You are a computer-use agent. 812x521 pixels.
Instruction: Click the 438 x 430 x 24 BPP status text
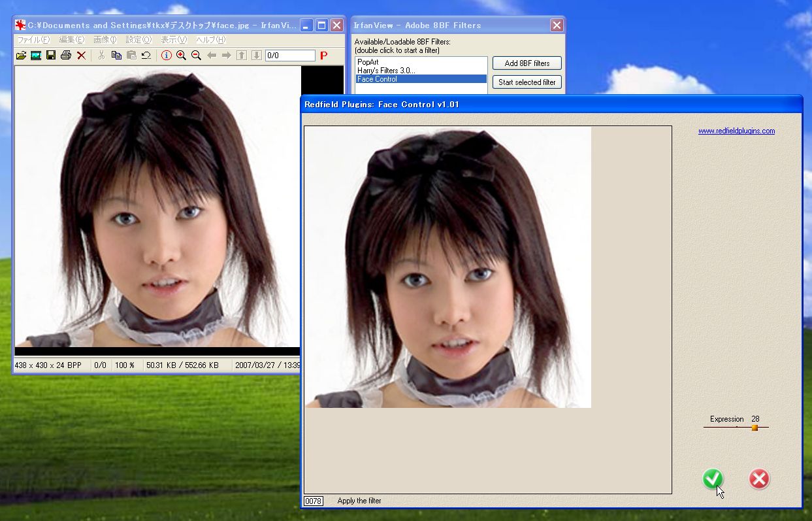point(50,365)
